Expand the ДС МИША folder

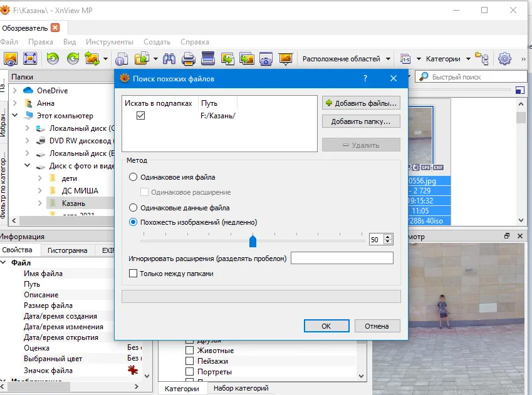40,190
